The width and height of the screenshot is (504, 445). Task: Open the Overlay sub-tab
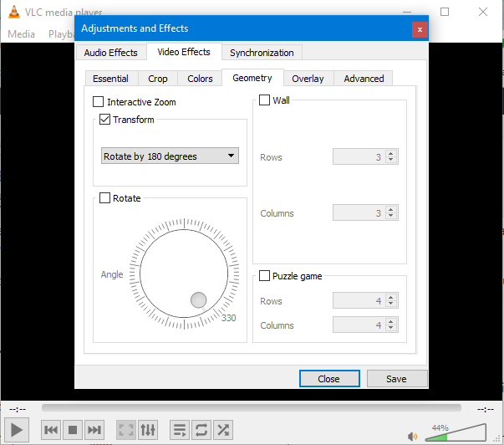(308, 79)
